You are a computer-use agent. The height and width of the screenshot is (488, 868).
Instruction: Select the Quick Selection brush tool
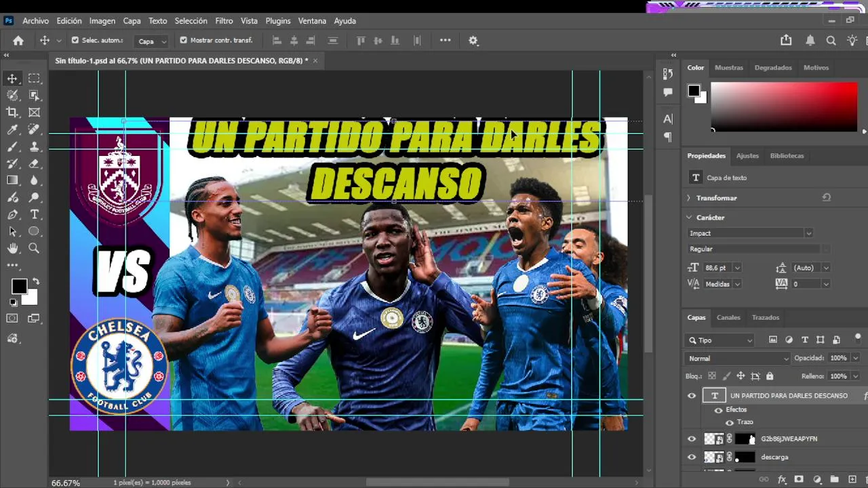[12, 96]
